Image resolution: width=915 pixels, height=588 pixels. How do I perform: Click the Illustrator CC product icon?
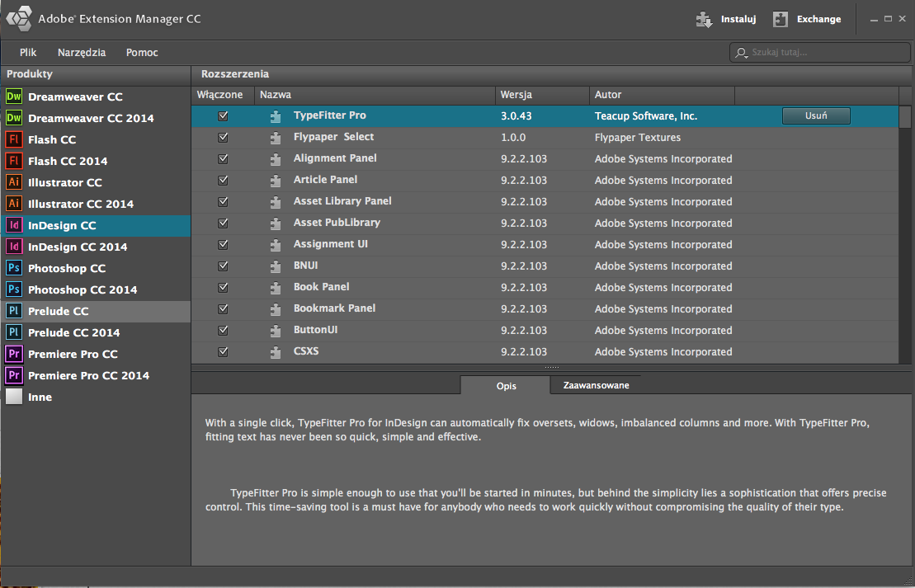coord(14,182)
